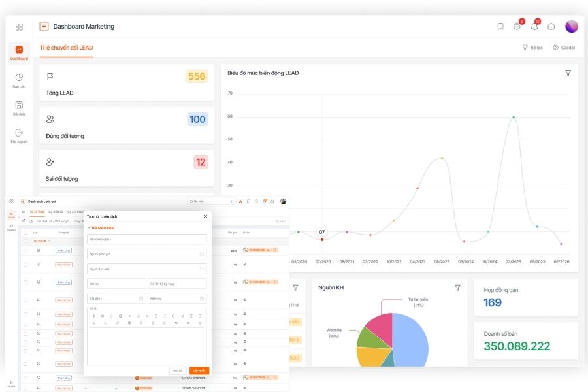Click the first Thành công status tag
Screen dimensions: 588x392
coord(64,250)
